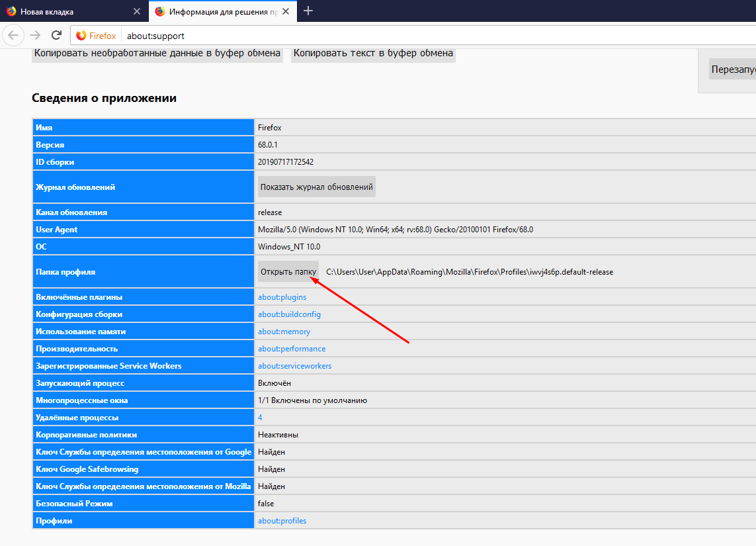Screen dimensions: 756x546
Task: Click the 'Журнал обновлений' row label
Action: (75, 187)
